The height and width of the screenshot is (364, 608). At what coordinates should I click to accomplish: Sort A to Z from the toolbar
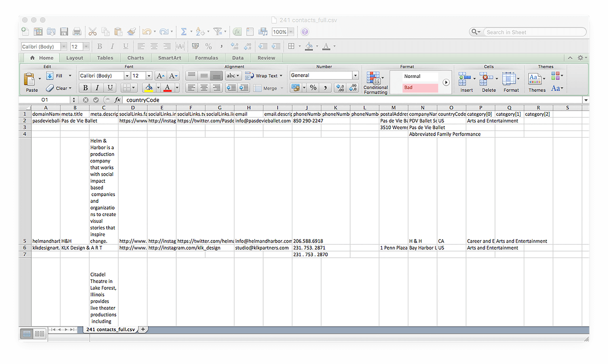coord(200,32)
